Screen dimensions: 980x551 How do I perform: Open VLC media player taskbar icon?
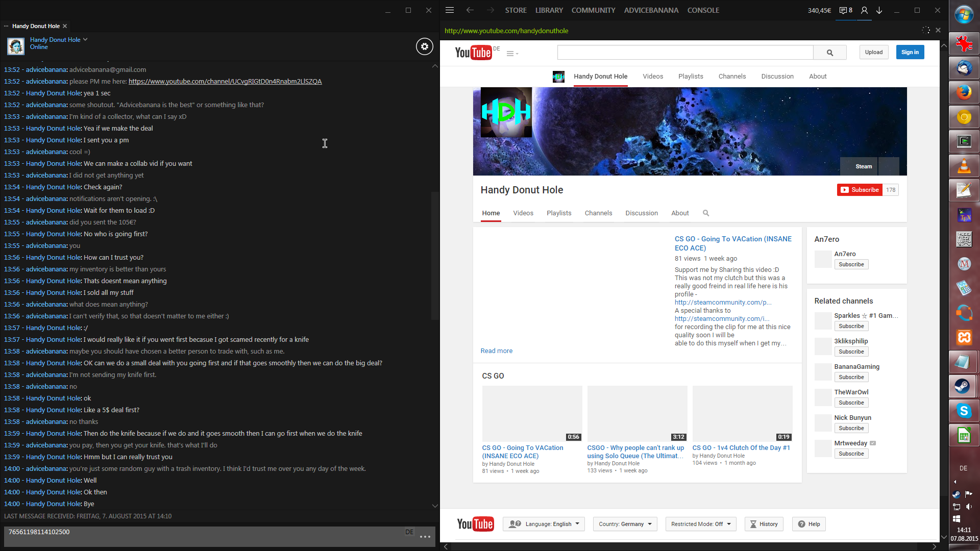pyautogui.click(x=964, y=166)
